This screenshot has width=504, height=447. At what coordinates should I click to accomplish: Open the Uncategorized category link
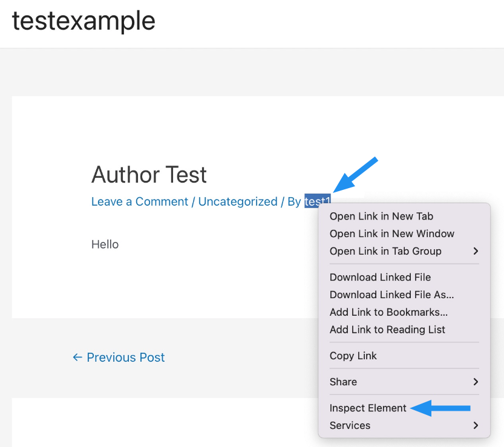238,201
